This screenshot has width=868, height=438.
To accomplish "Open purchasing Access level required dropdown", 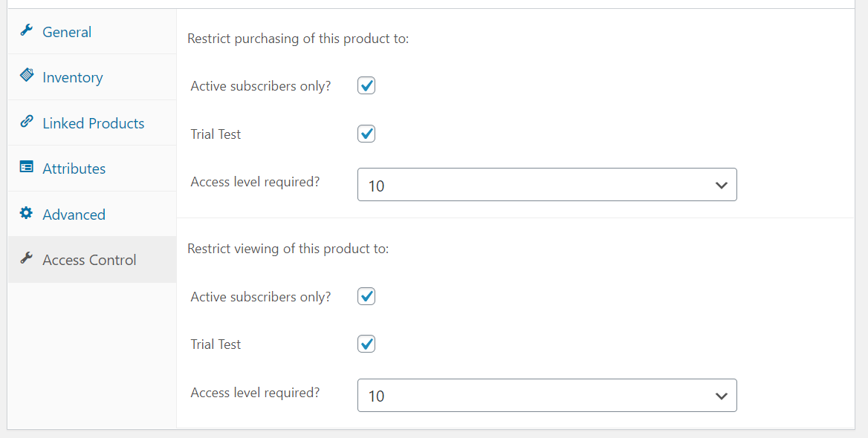I will coord(546,185).
